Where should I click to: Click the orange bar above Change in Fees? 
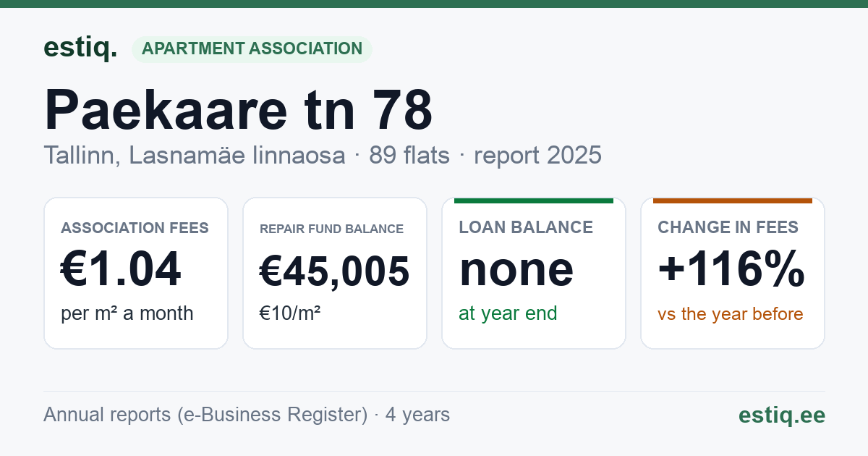click(x=733, y=200)
